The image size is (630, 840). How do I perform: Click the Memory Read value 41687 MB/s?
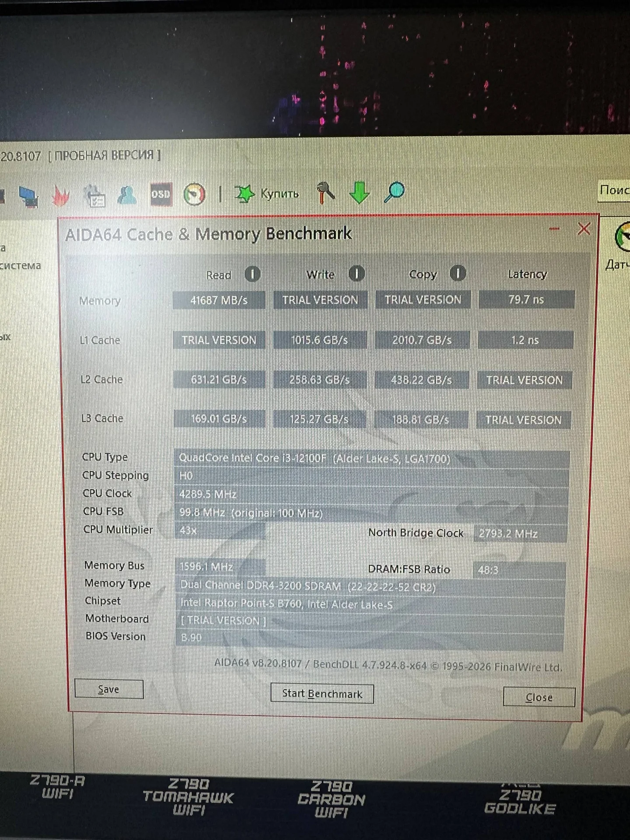219,300
